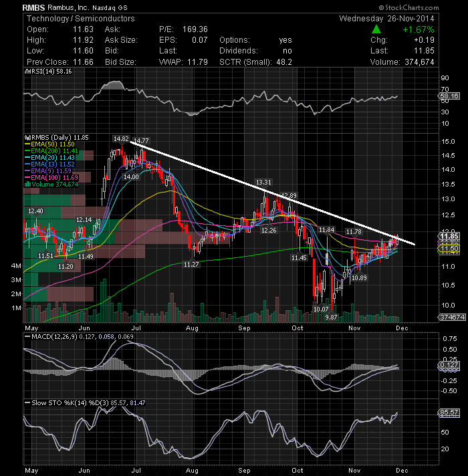
Task: Click the 10.89 price annotation
Action: coord(359,277)
